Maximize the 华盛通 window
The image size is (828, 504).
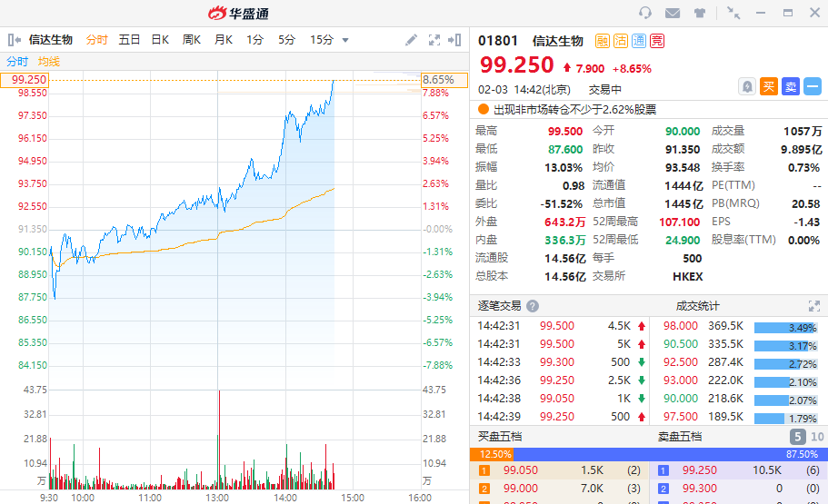click(788, 13)
